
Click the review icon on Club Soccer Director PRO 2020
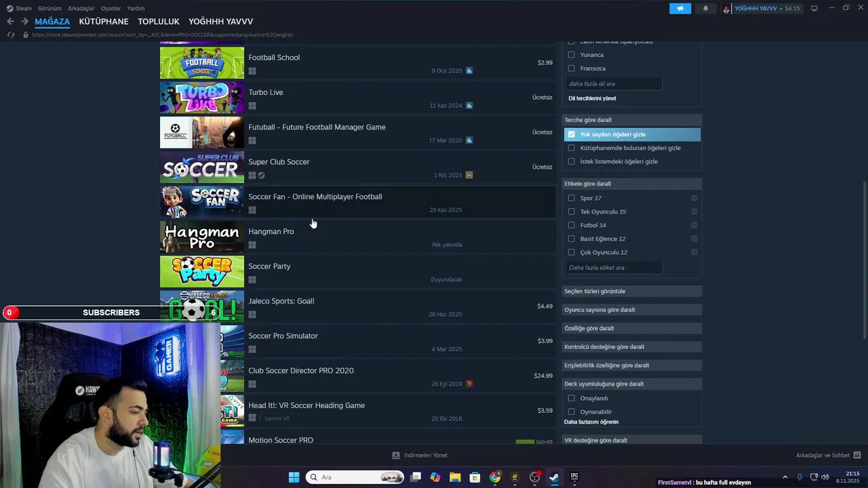469,384
